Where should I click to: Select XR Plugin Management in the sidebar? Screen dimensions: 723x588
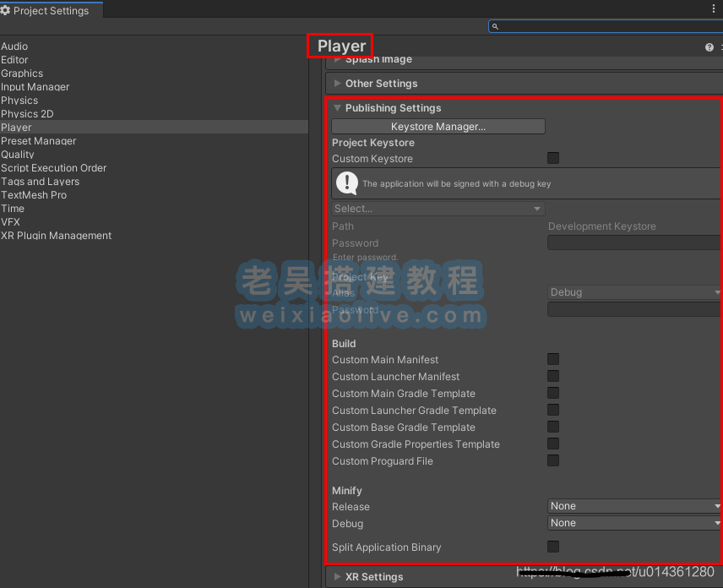pos(56,235)
